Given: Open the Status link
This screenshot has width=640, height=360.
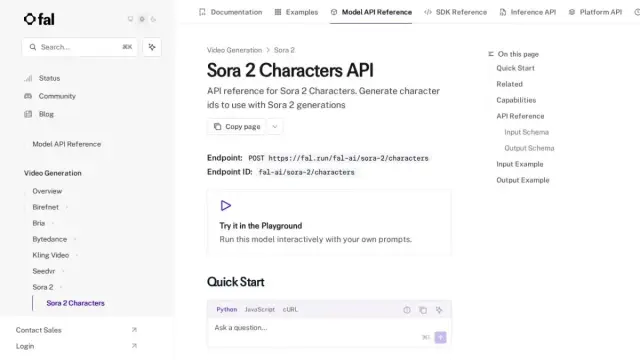Looking at the screenshot, I should tap(49, 78).
